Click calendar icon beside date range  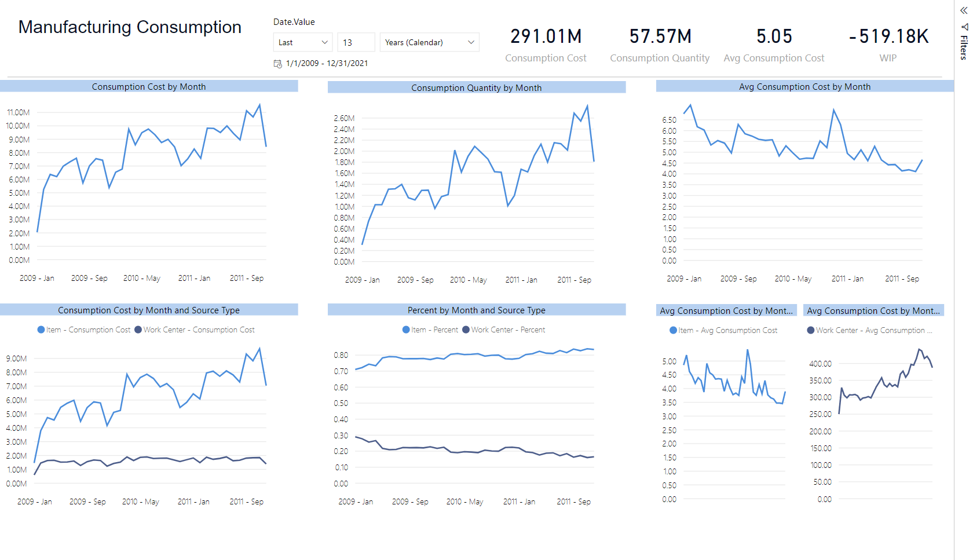pyautogui.click(x=278, y=64)
